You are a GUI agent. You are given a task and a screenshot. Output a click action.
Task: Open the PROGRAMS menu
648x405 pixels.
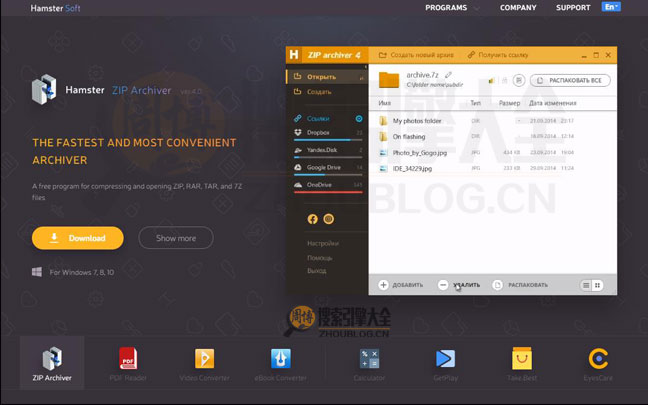point(446,8)
